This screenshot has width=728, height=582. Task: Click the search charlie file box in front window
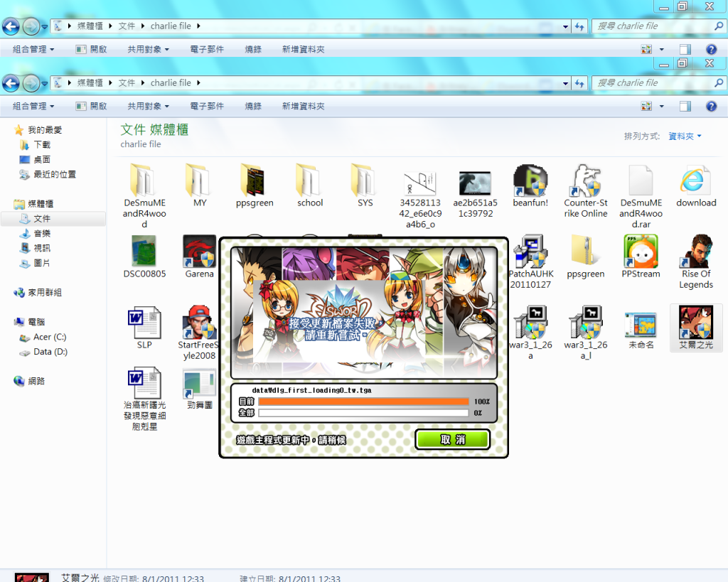658,83
